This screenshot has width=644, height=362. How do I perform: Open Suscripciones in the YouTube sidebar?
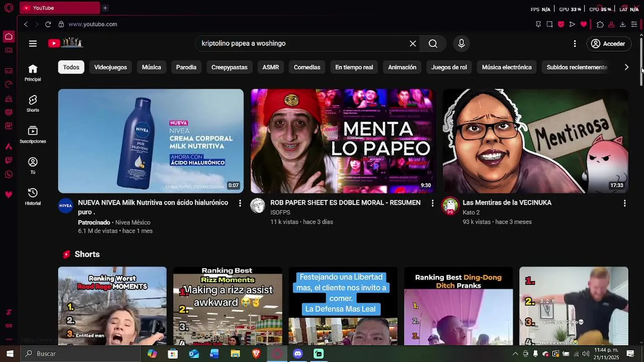[33, 135]
